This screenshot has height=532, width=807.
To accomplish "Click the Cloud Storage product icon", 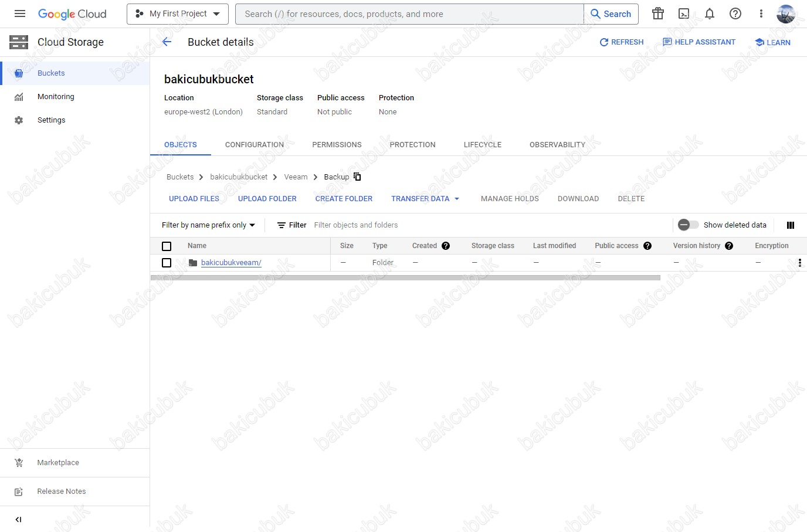I will pos(19,42).
